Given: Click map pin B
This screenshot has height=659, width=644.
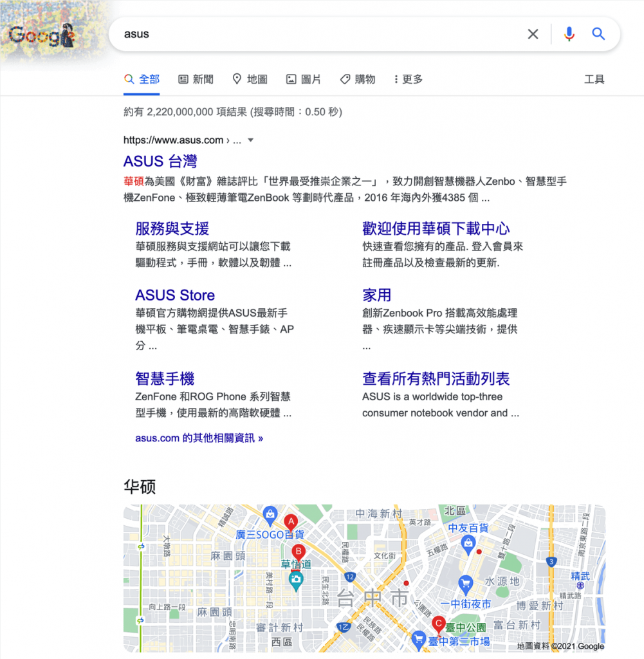Looking at the screenshot, I should (x=299, y=552).
